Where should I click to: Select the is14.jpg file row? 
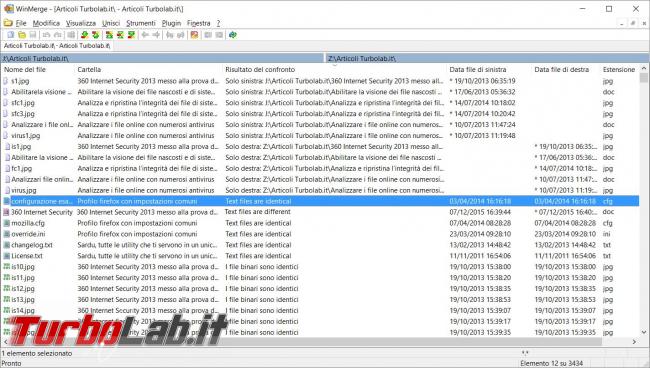click(319, 310)
